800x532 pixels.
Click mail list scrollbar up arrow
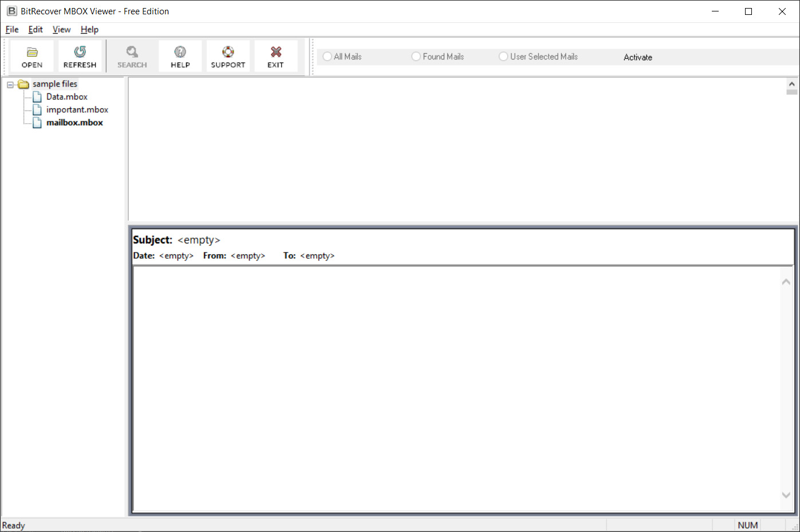(792, 84)
